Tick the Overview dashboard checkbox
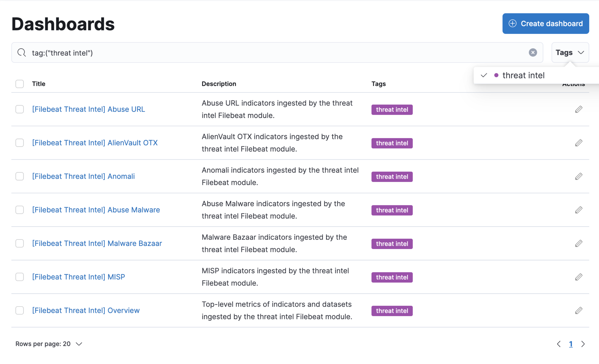 [x=20, y=311]
